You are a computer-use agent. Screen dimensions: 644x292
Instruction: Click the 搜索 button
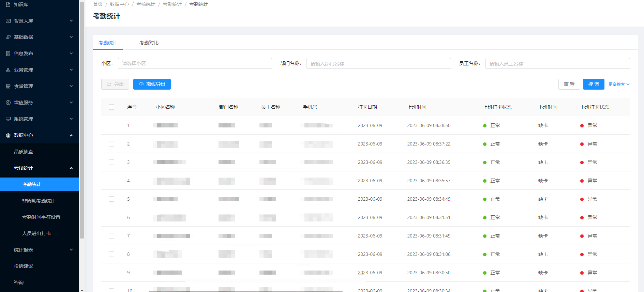coord(594,84)
